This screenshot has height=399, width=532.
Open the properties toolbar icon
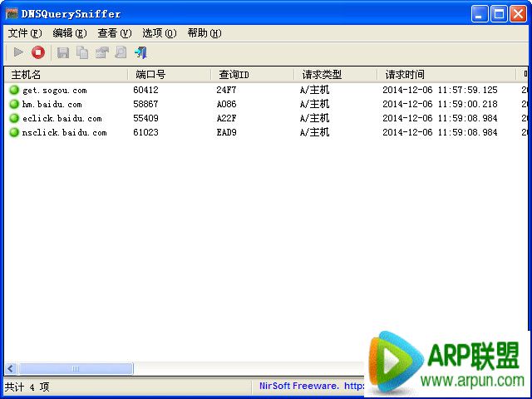tap(101, 52)
